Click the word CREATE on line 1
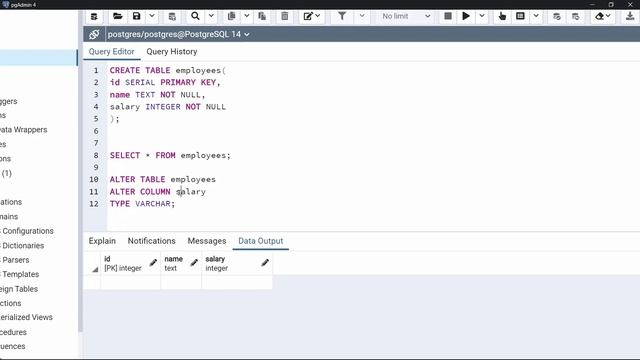The image size is (640, 360). coord(124,70)
